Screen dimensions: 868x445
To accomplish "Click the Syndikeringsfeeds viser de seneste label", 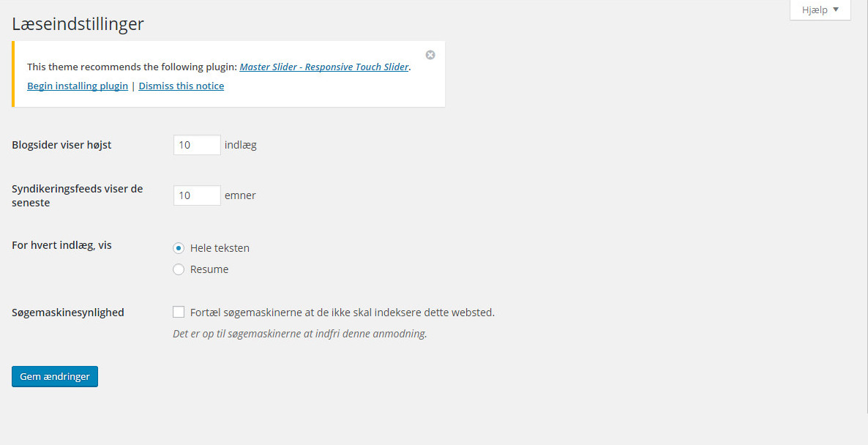I will 78,196.
